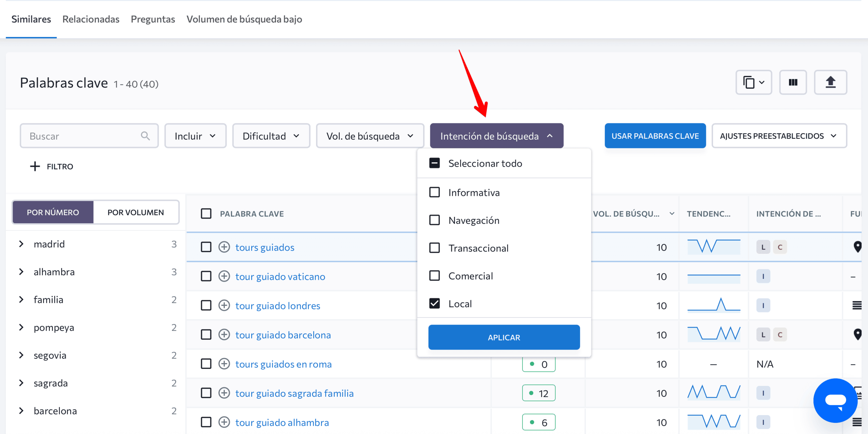Screen dimensions: 868x434
Task: Add 'tours guiados' with plus icon
Action: (224, 247)
